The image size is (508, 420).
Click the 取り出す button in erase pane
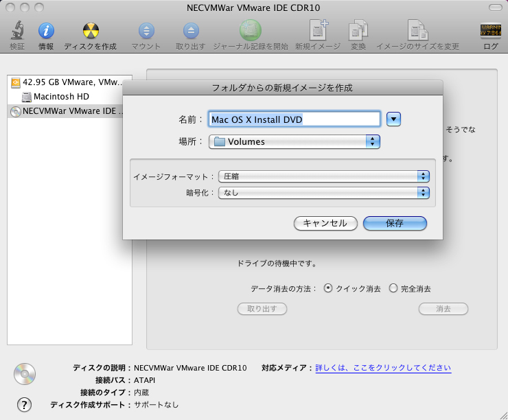(262, 309)
